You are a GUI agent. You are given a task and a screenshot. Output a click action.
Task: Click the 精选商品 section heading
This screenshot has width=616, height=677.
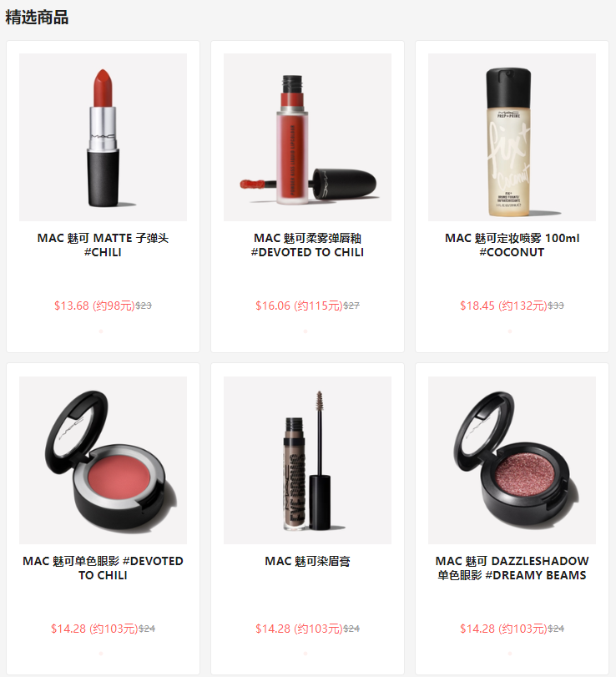(37, 18)
